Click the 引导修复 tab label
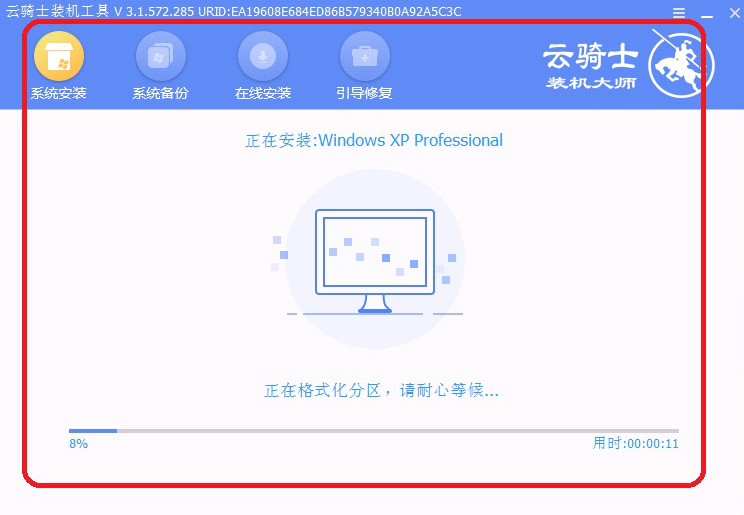 [x=364, y=93]
